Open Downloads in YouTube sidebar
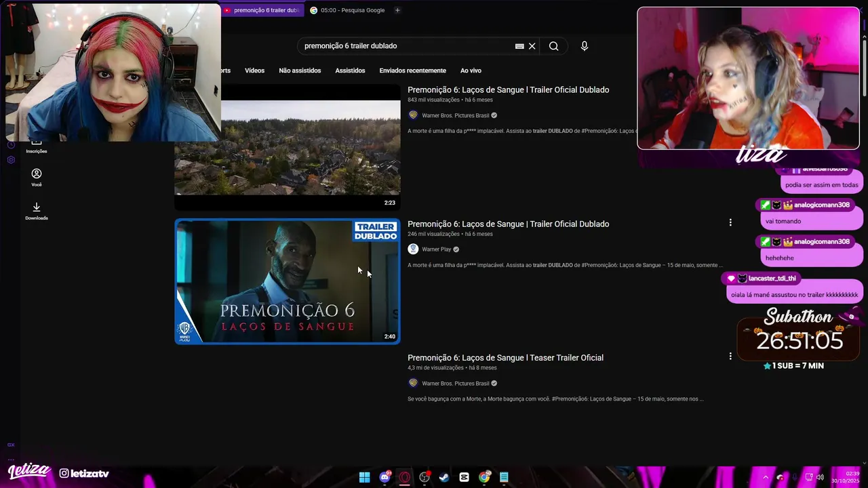 pos(37,211)
